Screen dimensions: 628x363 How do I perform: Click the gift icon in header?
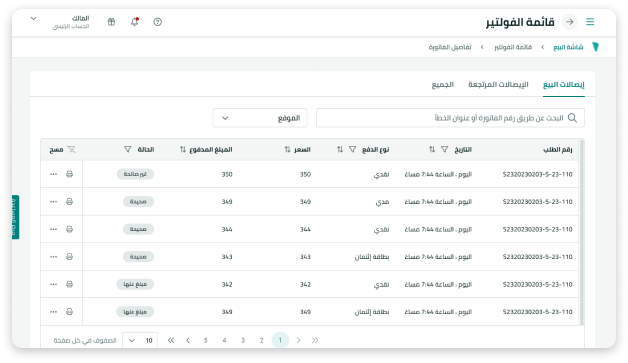(x=111, y=22)
